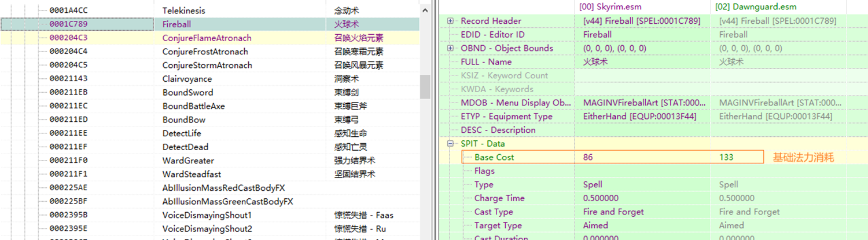The height and width of the screenshot is (240, 868).
Task: Select the ConjureFrostAtronach record
Action: (x=210, y=52)
